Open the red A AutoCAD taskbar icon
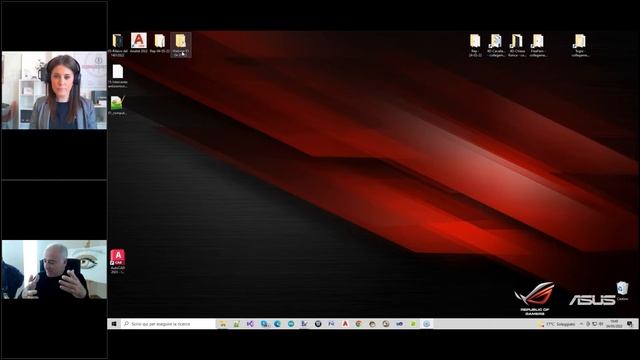Image resolution: width=640 pixels, height=360 pixels. point(345,324)
